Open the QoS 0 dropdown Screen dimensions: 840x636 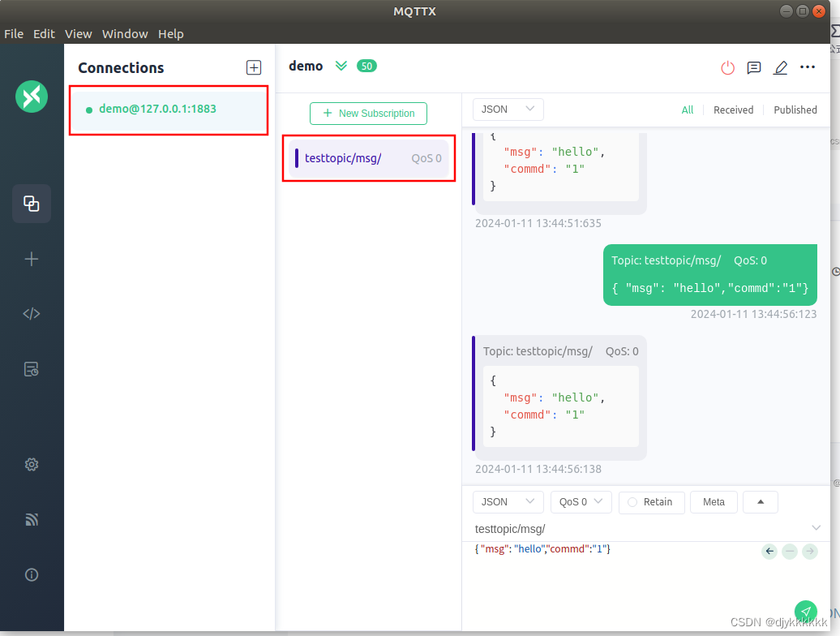581,501
